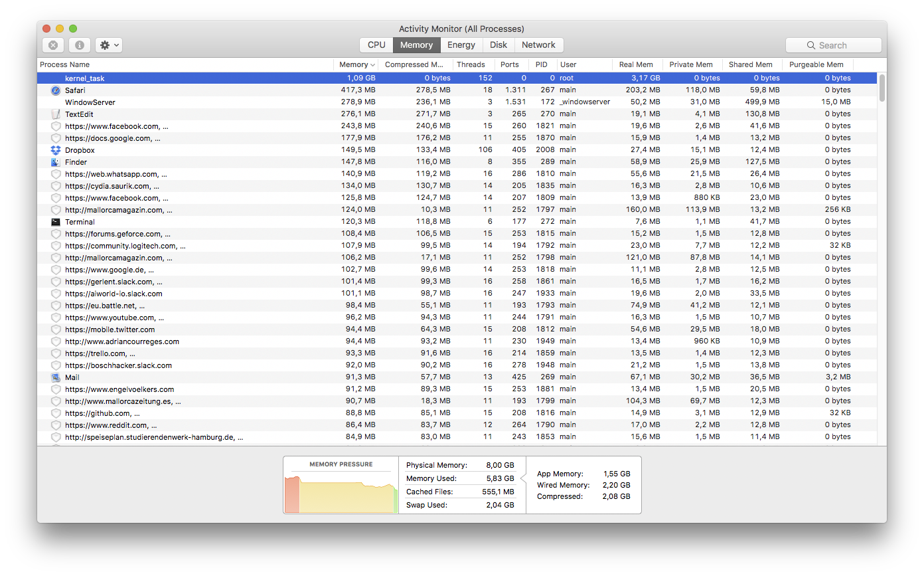Image resolution: width=924 pixels, height=576 pixels.
Task: Click the shield icon beside www.reddit.com
Action: (x=56, y=425)
